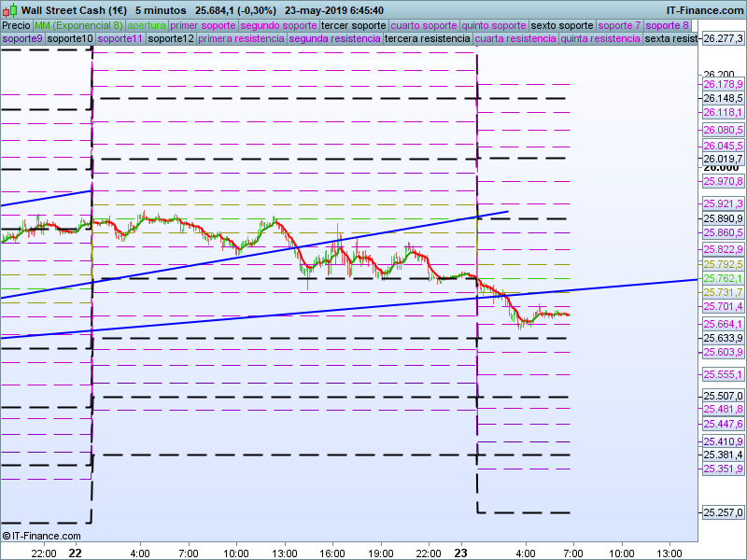Screen dimensions: 747x560
Task: Open the MM (Exponencial 8) indicator label
Action: click(x=78, y=25)
